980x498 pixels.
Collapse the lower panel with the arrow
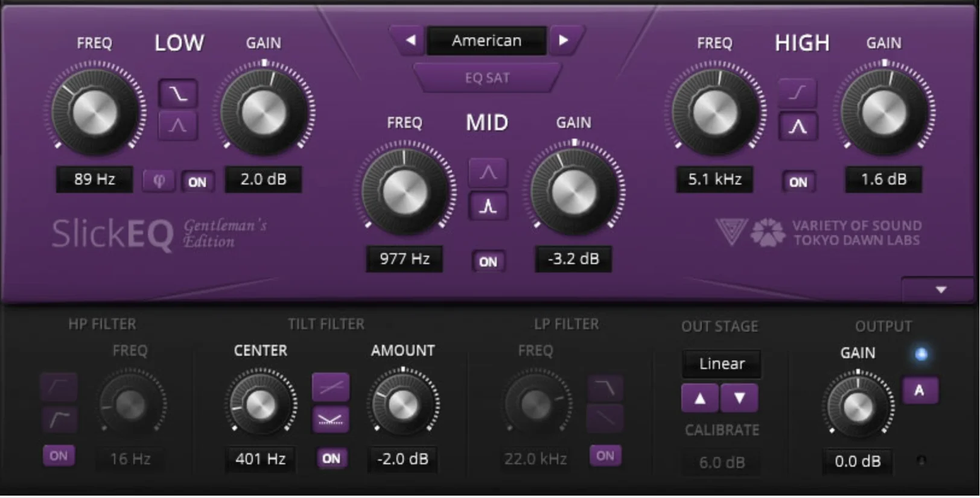coord(940,290)
